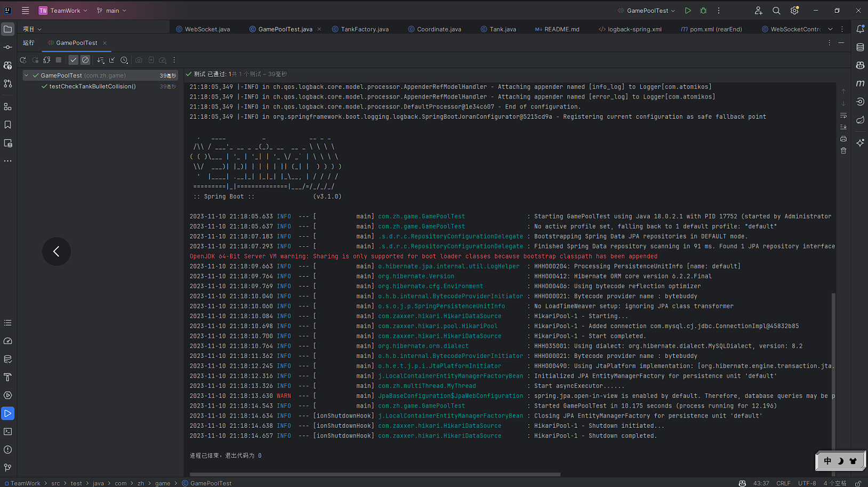
Task: Open the Pull Requests tool window icon
Action: (x=8, y=84)
